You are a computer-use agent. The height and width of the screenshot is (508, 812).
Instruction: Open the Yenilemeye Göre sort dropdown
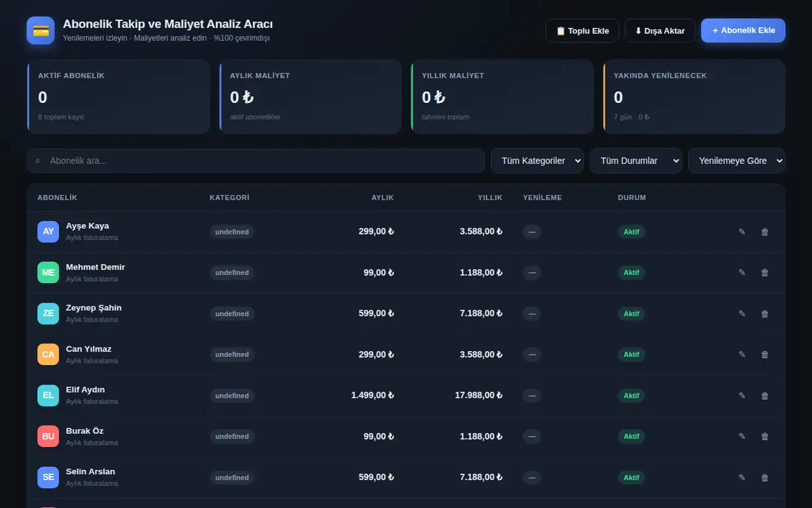[x=737, y=161]
